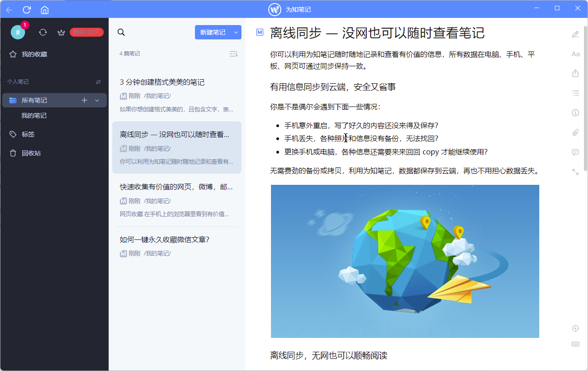Image resolution: width=588 pixels, height=371 pixels.
Task: Toggle fullscreen expand for the note
Action: (575, 171)
